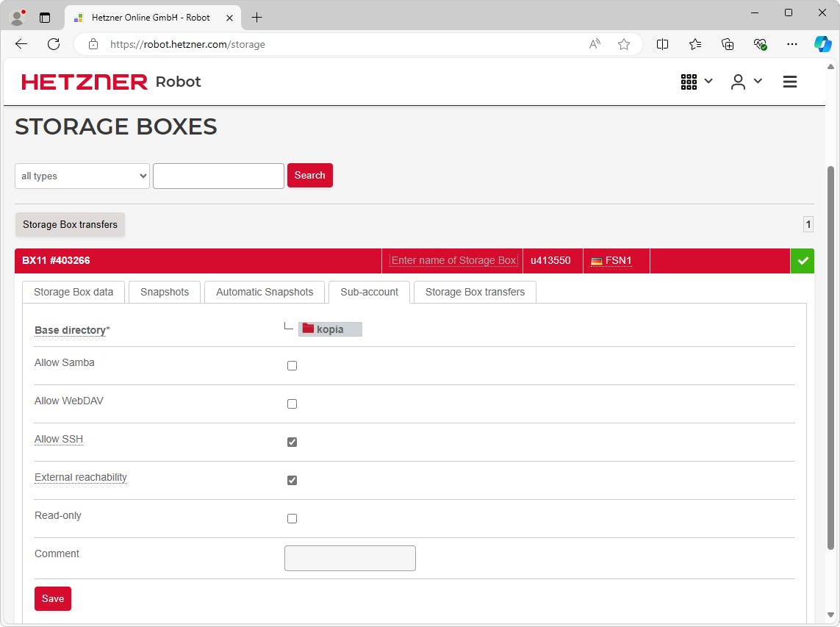Click the Hetzner logo
Screen dimensions: 840x627
point(84,82)
